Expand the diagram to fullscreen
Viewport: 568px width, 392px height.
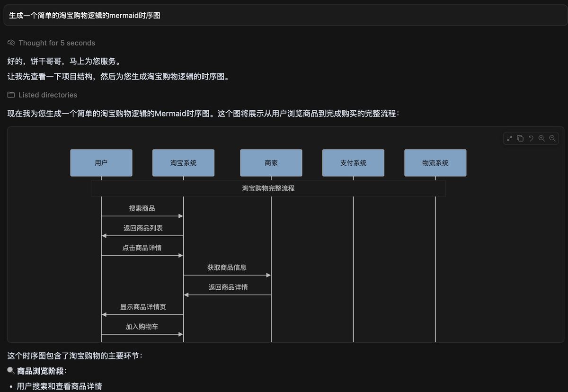(x=509, y=138)
